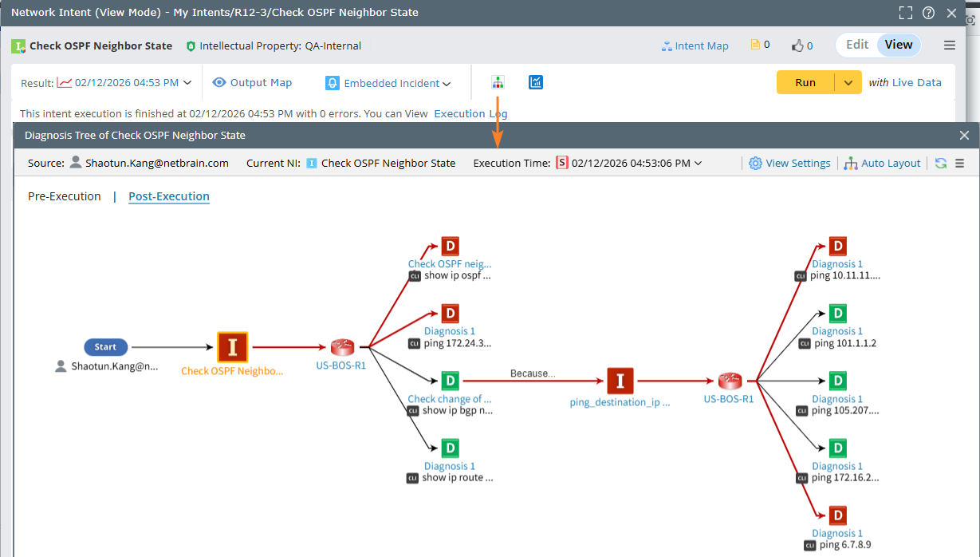Open the Run button dropdown arrow
The width and height of the screenshot is (980, 557).
[848, 82]
